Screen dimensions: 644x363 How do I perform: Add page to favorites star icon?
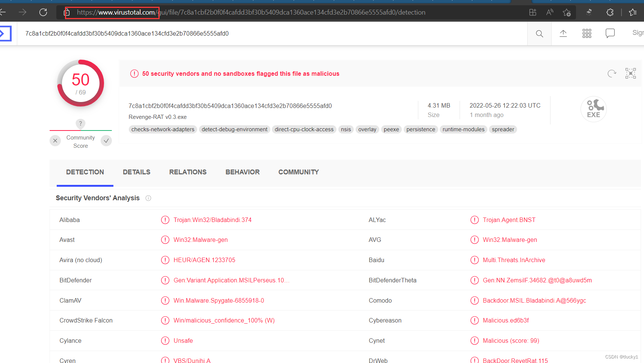point(567,12)
